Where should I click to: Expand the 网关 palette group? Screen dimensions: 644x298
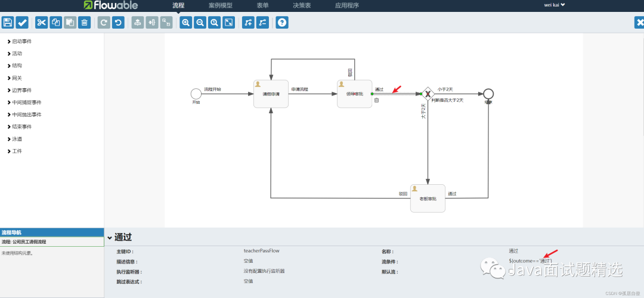pos(17,78)
